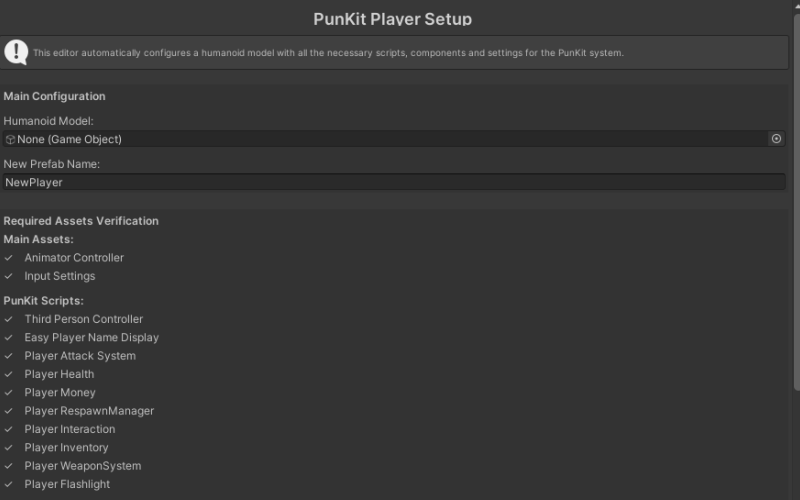Image resolution: width=800 pixels, height=500 pixels.
Task: Click the game object cube icon
Action: pyautogui.click(x=10, y=139)
